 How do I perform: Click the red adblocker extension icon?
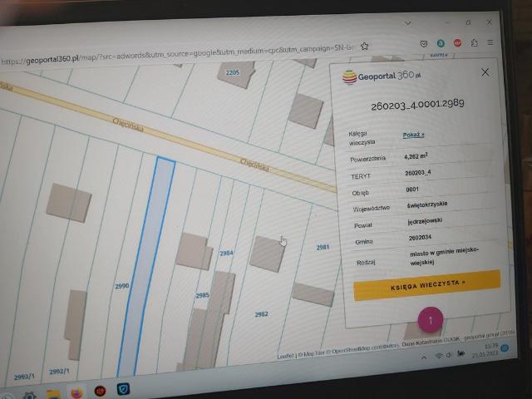457,42
